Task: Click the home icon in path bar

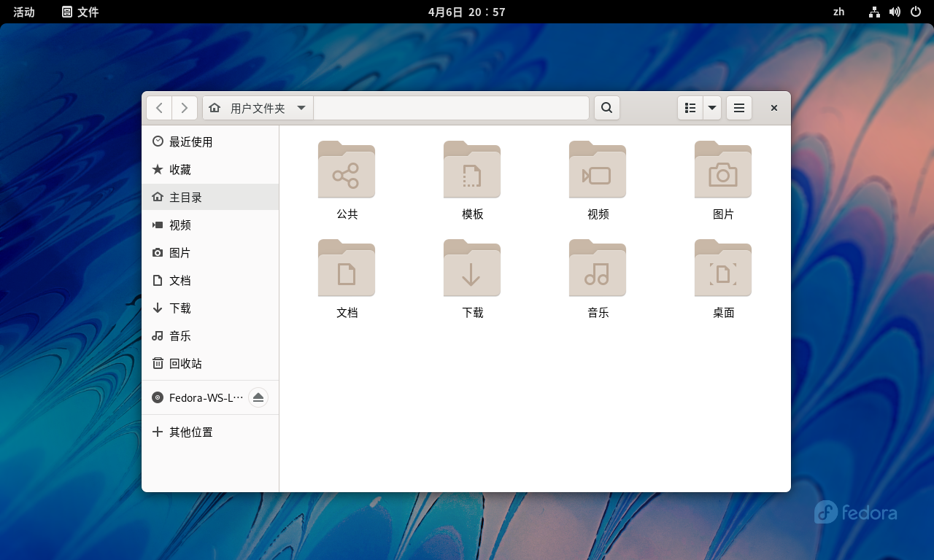Action: tap(215, 108)
